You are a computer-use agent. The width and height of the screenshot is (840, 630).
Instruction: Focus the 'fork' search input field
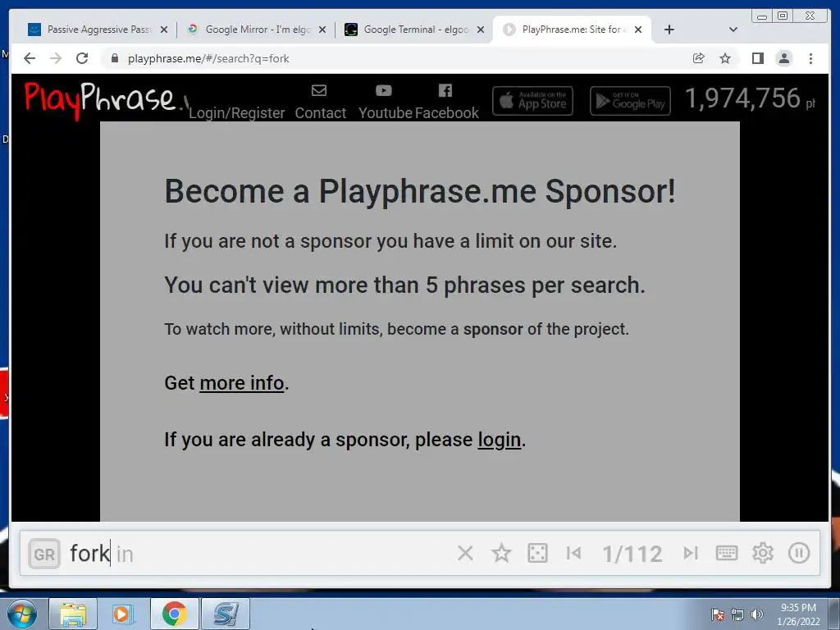tap(257, 554)
